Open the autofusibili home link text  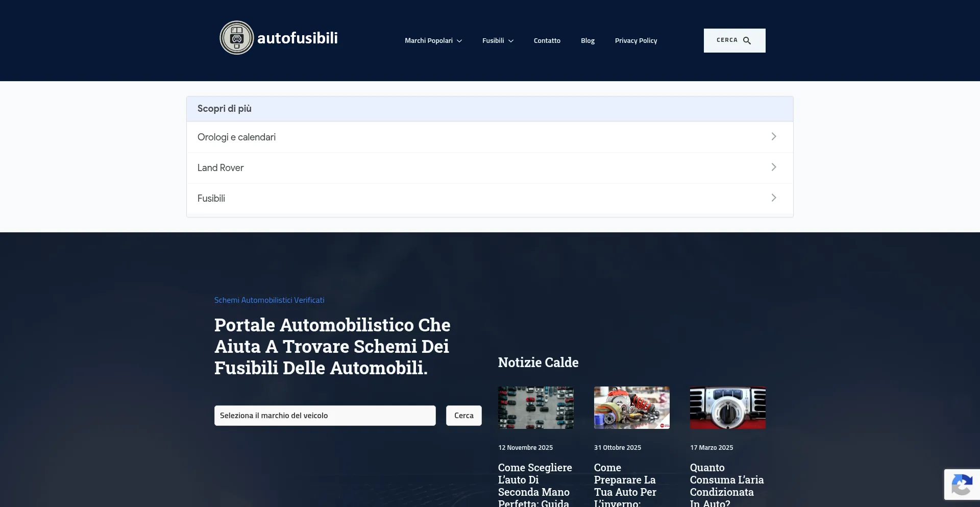coord(298,38)
